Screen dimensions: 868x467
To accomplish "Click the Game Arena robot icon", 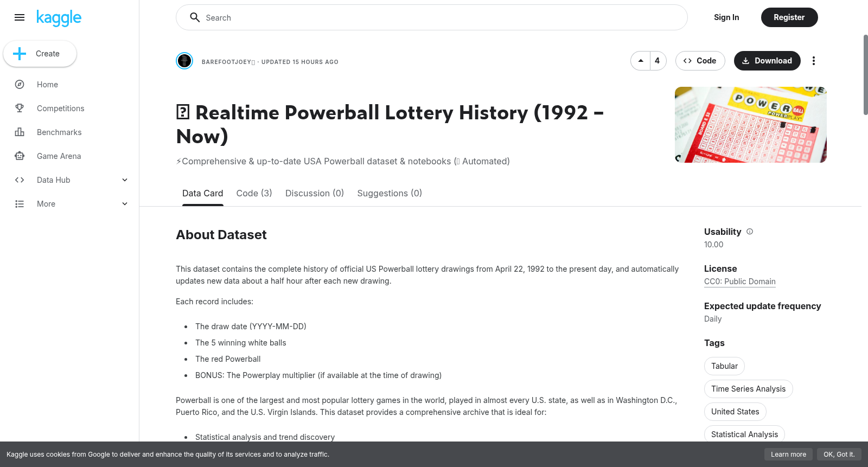I will [20, 156].
